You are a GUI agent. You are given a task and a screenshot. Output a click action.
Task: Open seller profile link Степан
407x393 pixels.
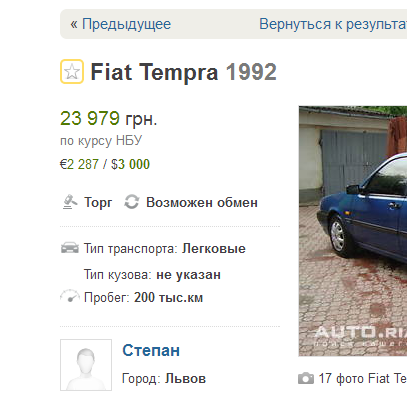click(x=151, y=350)
